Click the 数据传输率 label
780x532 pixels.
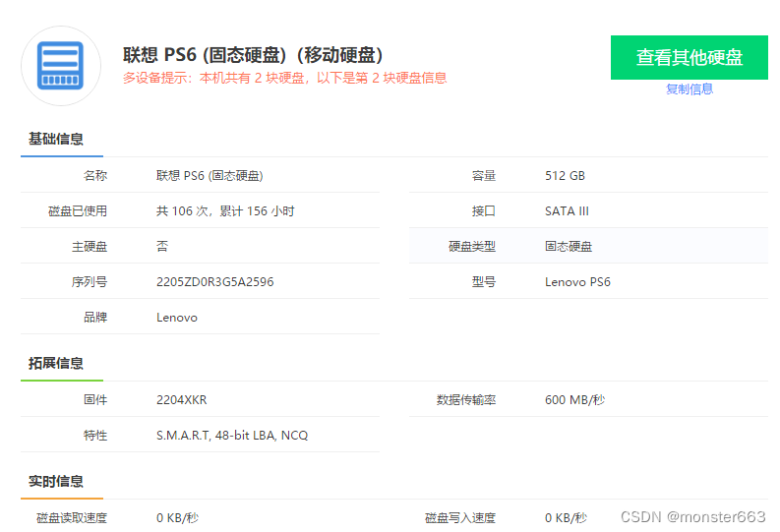(x=466, y=400)
